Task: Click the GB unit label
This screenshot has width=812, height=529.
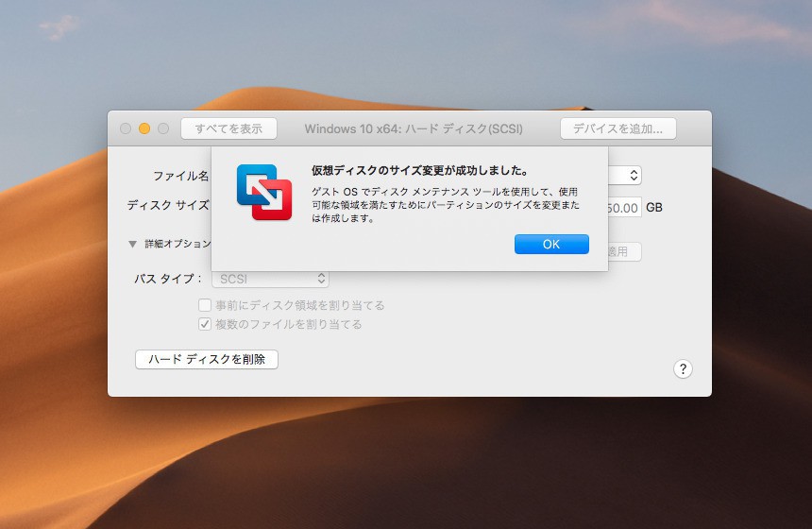Action: [x=654, y=207]
